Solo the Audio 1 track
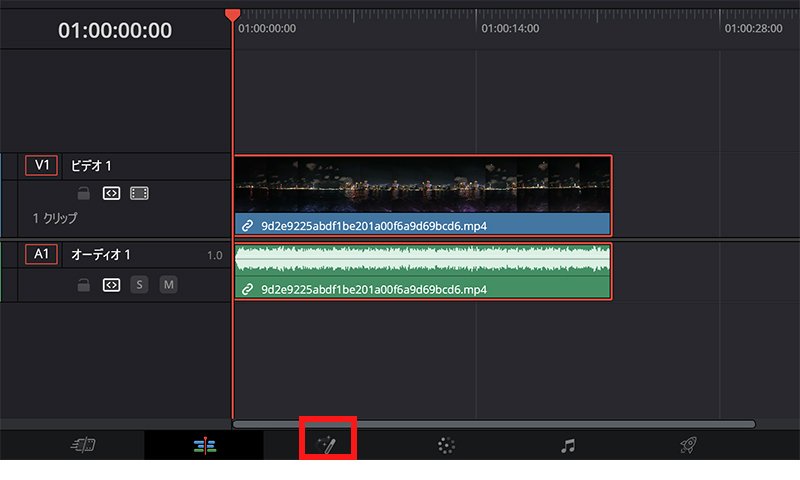This screenshot has width=800, height=480. click(x=139, y=285)
